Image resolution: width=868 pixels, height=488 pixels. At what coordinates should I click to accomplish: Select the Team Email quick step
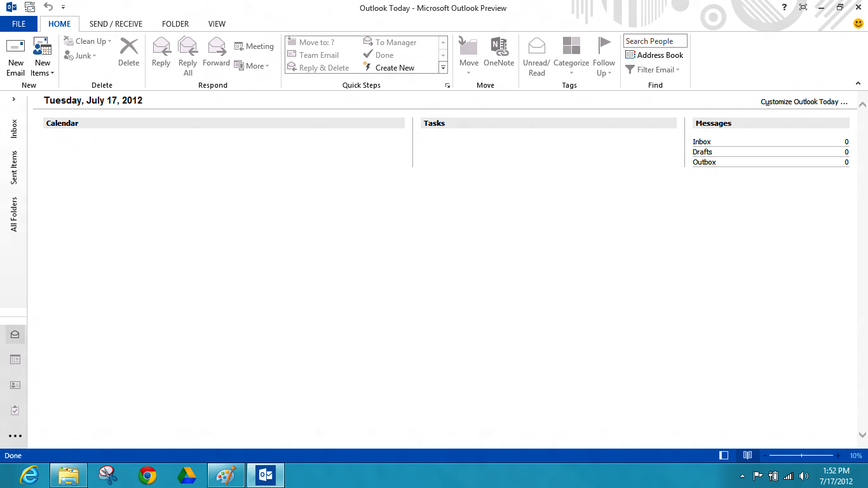point(323,55)
